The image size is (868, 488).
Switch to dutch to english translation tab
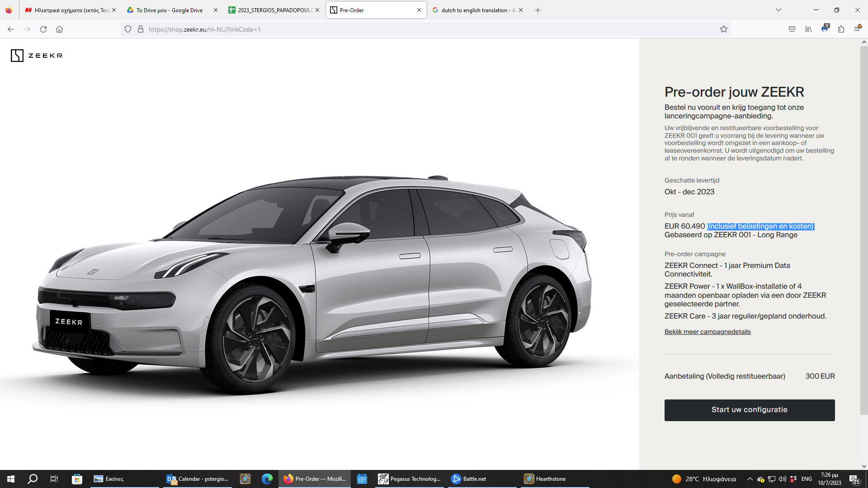coord(475,10)
